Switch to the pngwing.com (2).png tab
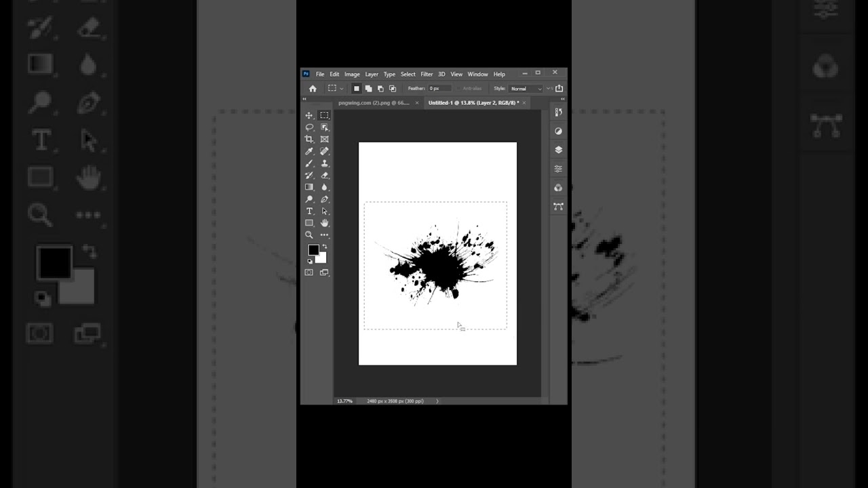The width and height of the screenshot is (868, 488). pyautogui.click(x=374, y=103)
